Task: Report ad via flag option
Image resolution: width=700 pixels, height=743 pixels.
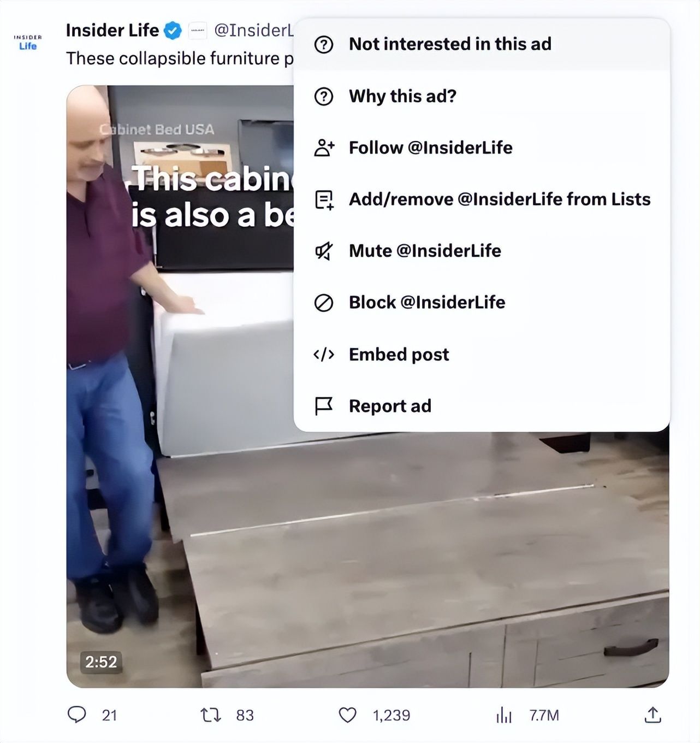Action: (390, 406)
